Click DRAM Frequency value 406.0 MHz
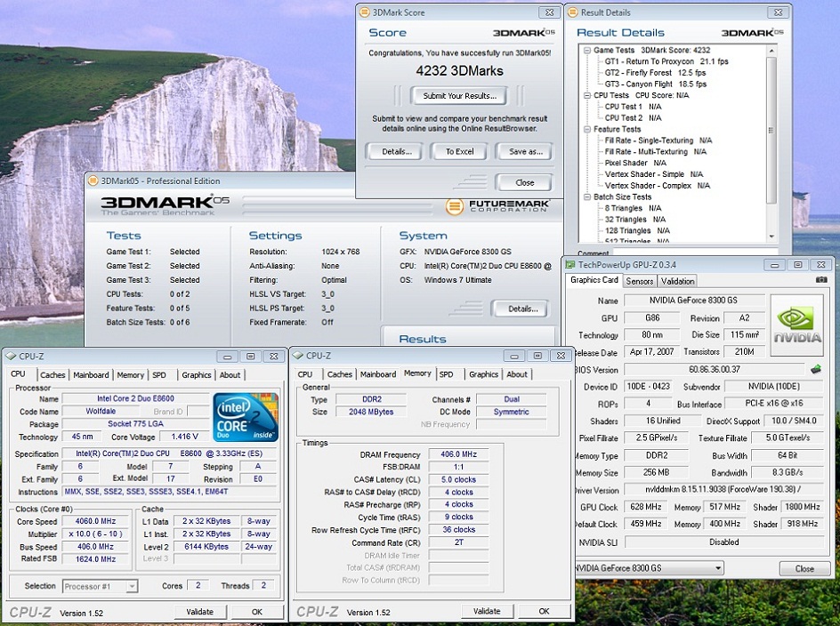Viewport: 840px width, 626px height. click(x=458, y=454)
